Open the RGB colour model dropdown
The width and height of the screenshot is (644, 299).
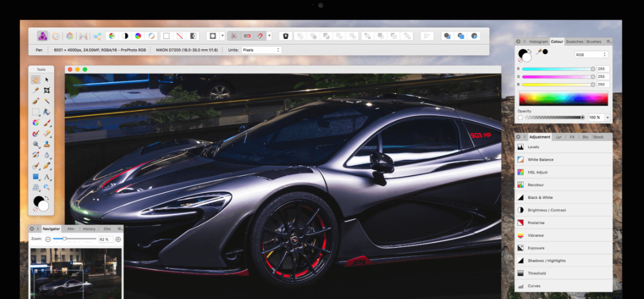pyautogui.click(x=591, y=55)
